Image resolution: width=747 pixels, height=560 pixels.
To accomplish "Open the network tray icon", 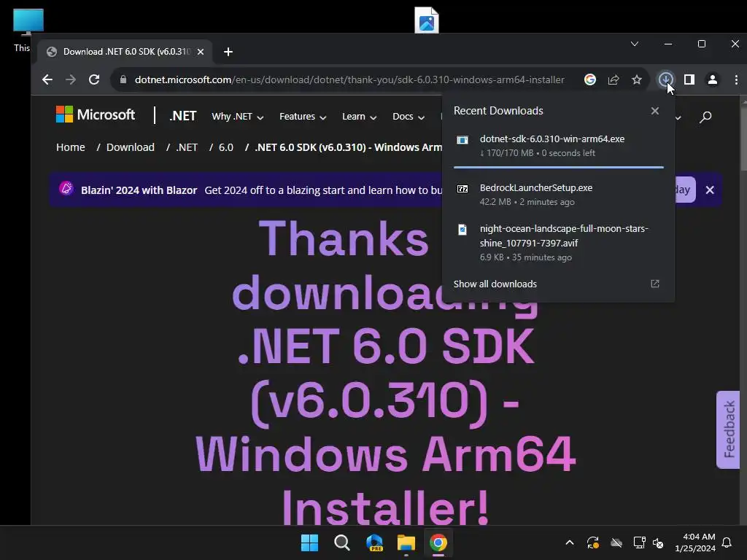I will click(639, 542).
